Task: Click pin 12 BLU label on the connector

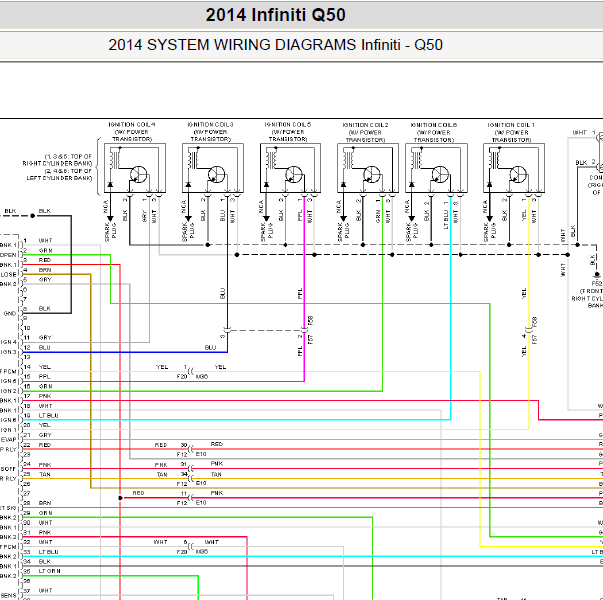Action: 45,348
